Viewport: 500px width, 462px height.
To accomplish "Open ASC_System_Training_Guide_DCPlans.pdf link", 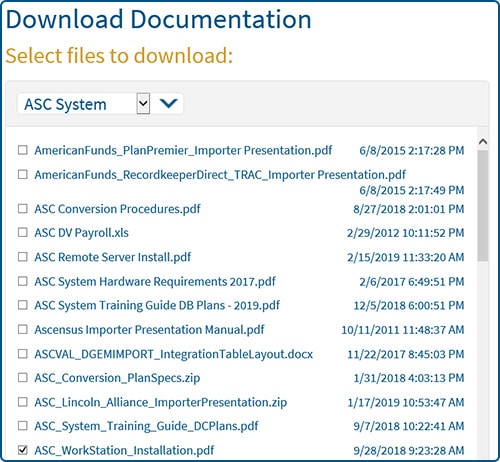I will pos(146,426).
